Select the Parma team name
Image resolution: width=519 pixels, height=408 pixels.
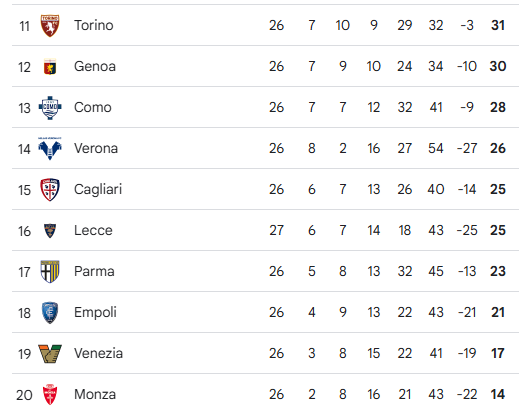[94, 271]
